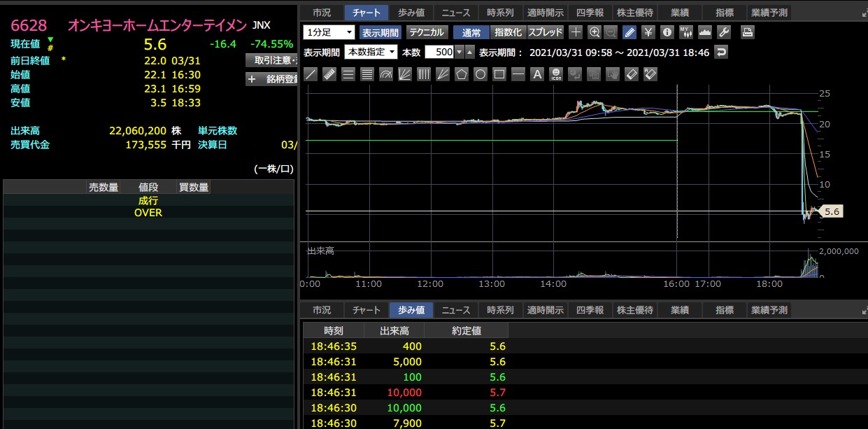Toggle the テクニカル technical indicators button
This screenshot has height=429, width=868.
pyautogui.click(x=427, y=32)
